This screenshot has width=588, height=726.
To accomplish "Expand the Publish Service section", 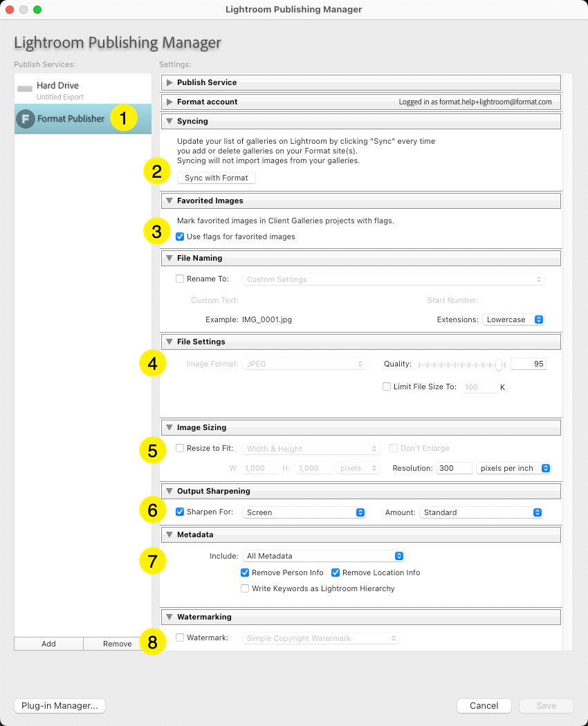I will [x=169, y=82].
